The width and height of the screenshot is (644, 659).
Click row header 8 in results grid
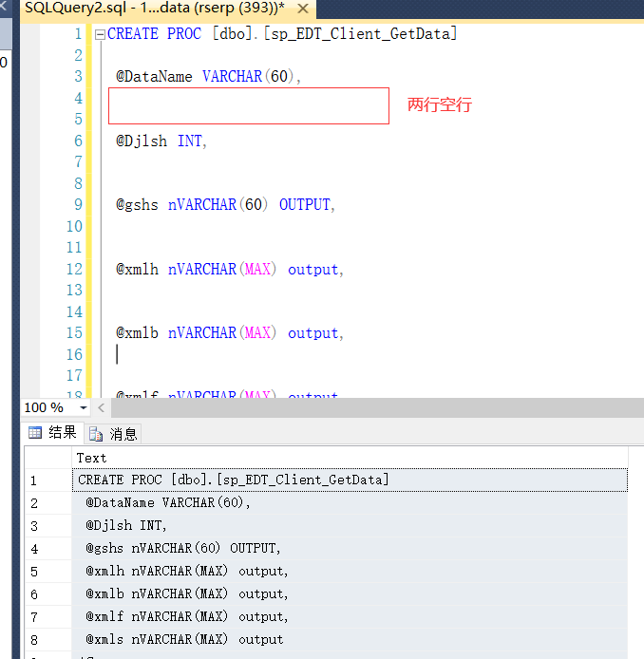[48, 639]
